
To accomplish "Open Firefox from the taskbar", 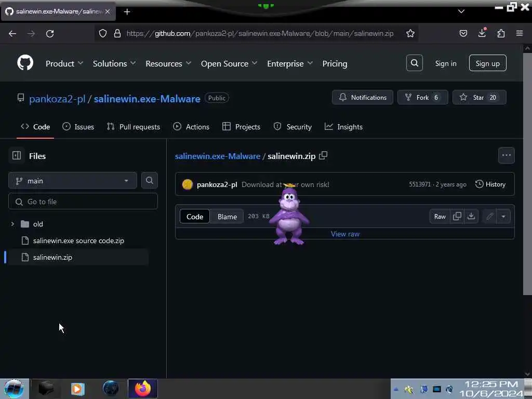I will click(x=142, y=389).
